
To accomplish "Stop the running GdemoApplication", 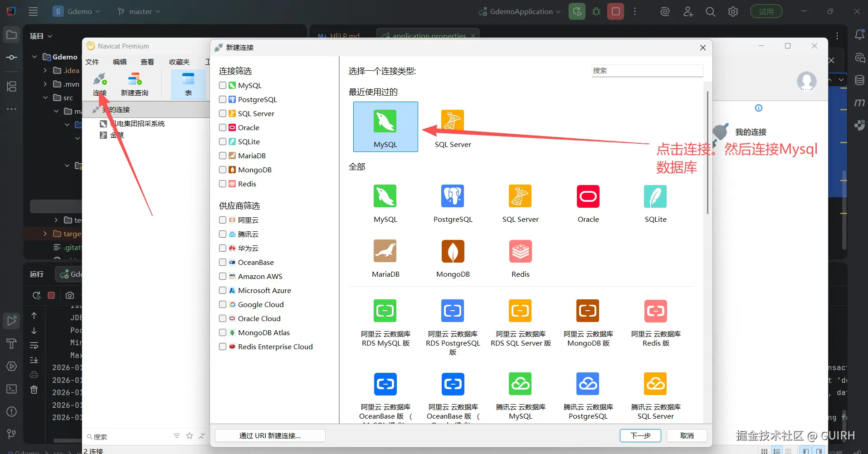I will [616, 11].
